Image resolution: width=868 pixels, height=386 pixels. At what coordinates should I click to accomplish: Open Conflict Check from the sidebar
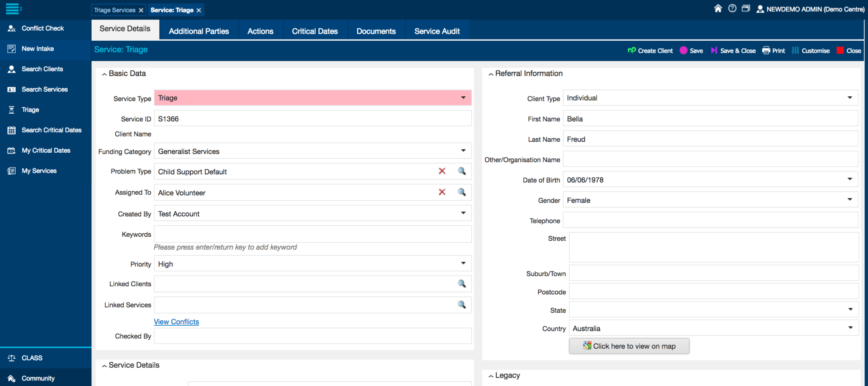point(42,28)
